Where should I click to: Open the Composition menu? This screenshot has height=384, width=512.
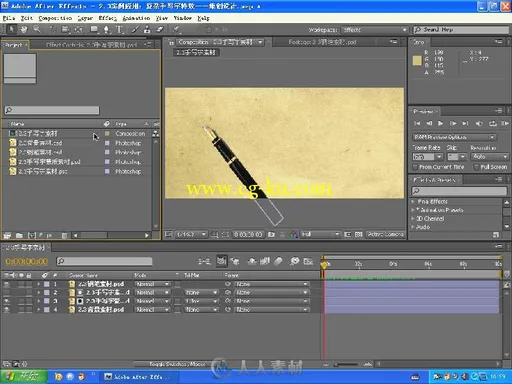pos(55,18)
